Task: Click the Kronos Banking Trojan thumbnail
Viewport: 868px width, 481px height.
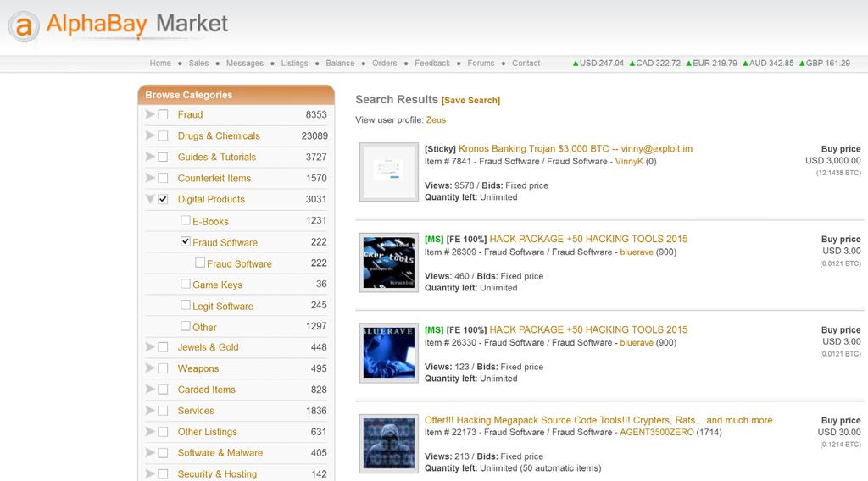Action: click(x=388, y=172)
